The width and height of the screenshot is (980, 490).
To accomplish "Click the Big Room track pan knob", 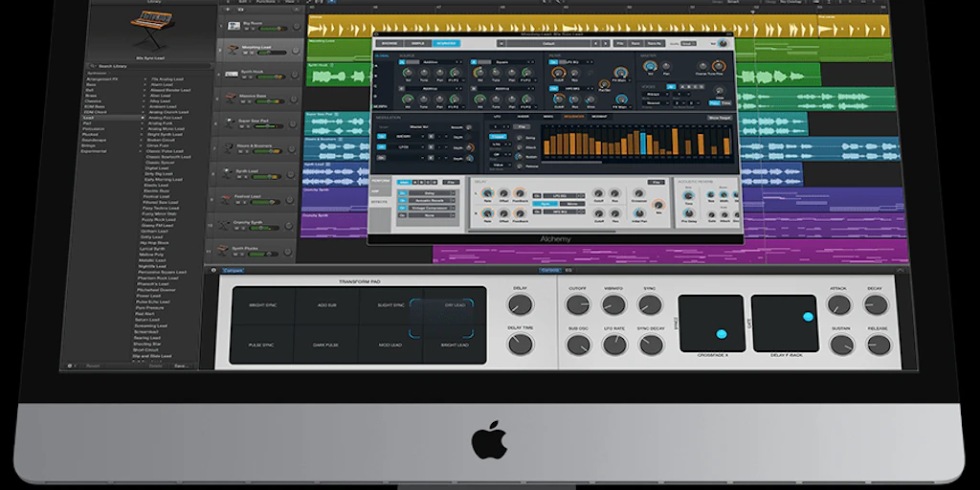I will click(x=297, y=27).
